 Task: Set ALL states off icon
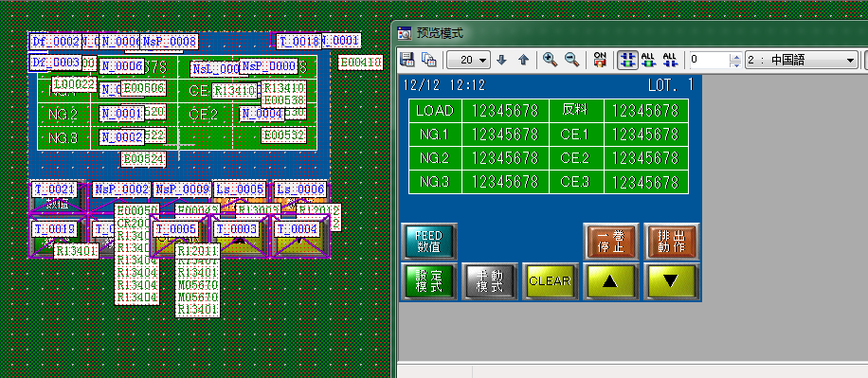point(670,60)
